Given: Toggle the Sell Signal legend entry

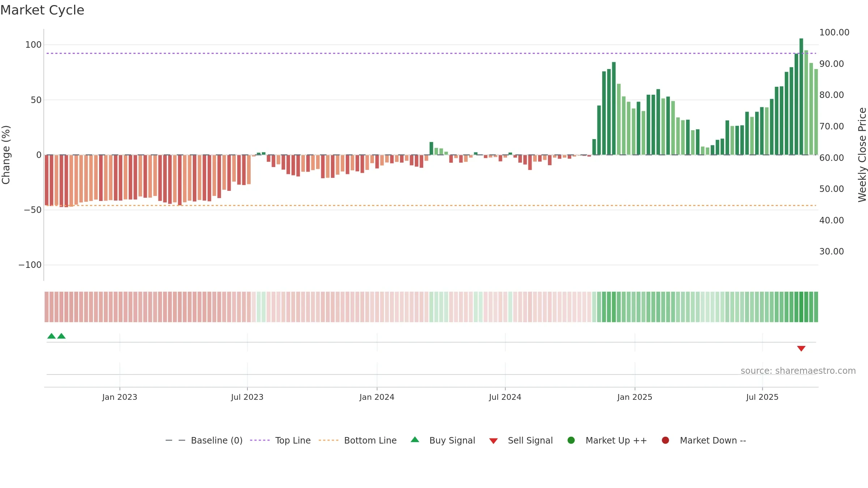Looking at the screenshot, I should 521,440.
